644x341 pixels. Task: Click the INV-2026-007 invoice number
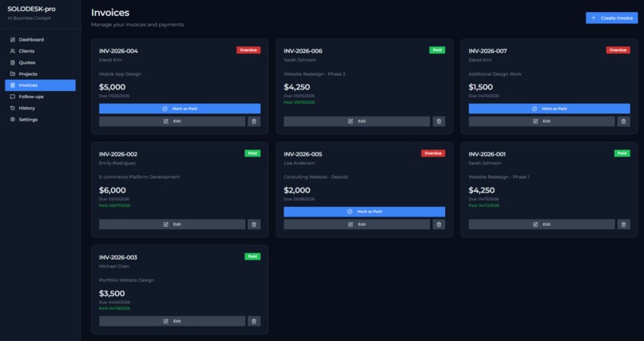coord(488,51)
